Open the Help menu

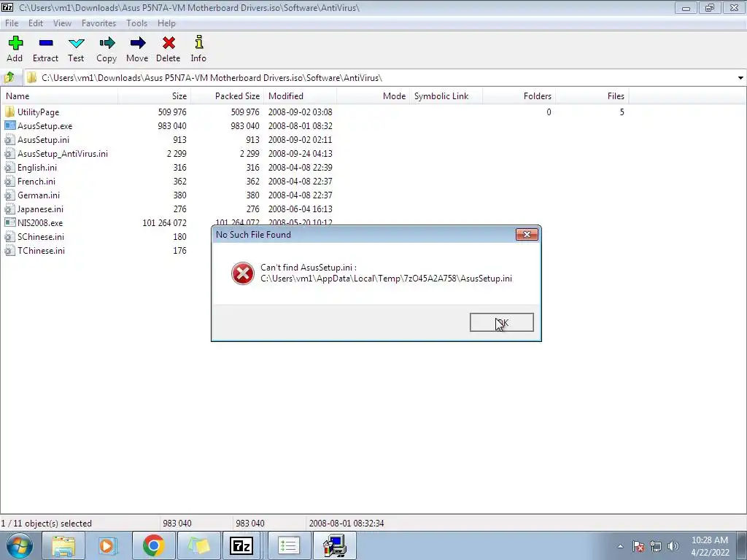pyautogui.click(x=166, y=23)
